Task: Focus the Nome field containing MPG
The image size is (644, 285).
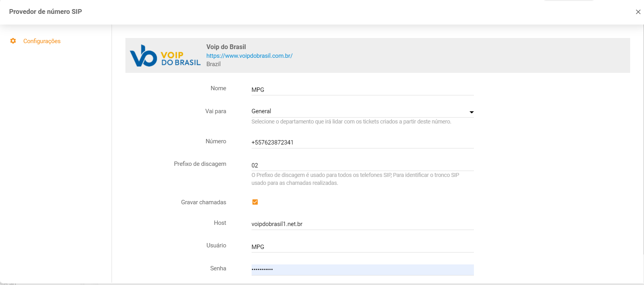Action: pyautogui.click(x=362, y=90)
